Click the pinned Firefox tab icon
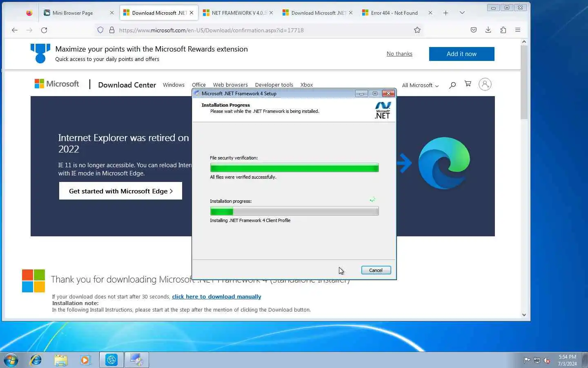 (29, 13)
